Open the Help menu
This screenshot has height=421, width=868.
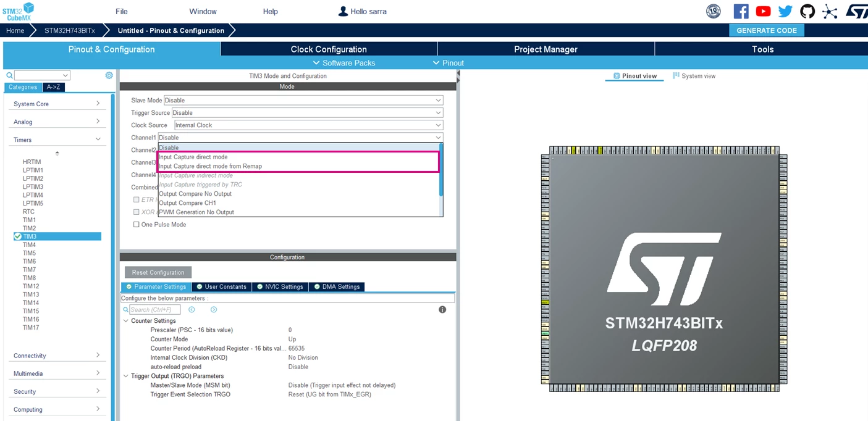pos(270,11)
